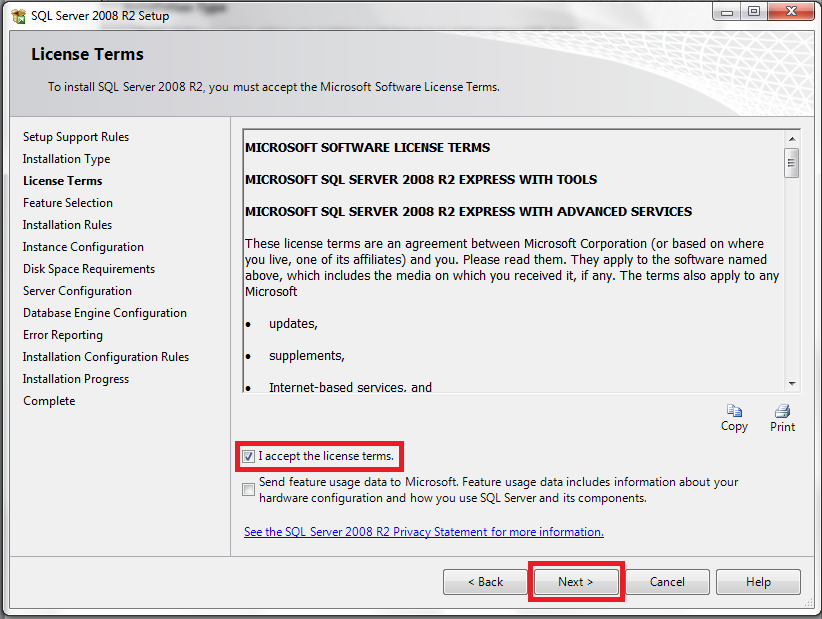Select the Server Configuration step
The image size is (822, 619).
click(77, 291)
